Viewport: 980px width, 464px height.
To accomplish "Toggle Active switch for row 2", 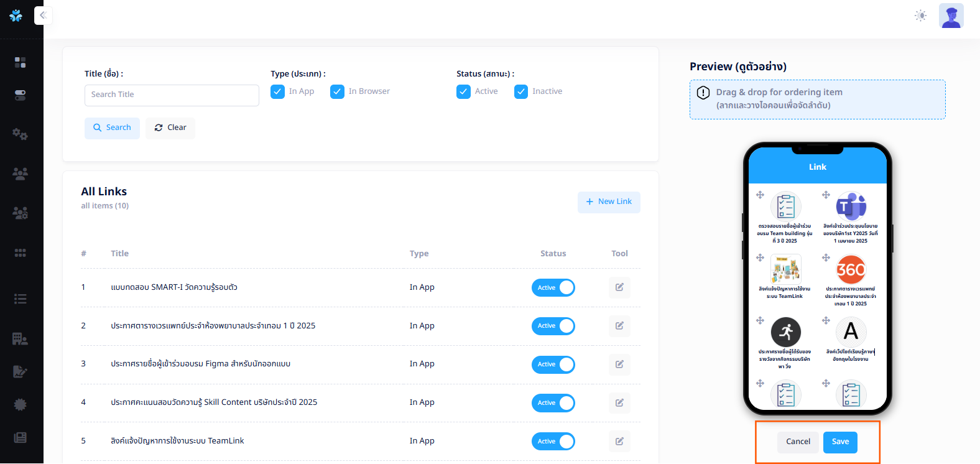I will tap(553, 326).
